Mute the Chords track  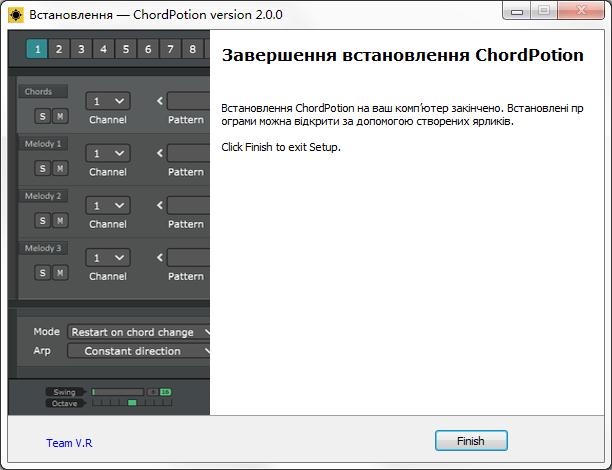pyautogui.click(x=60, y=116)
